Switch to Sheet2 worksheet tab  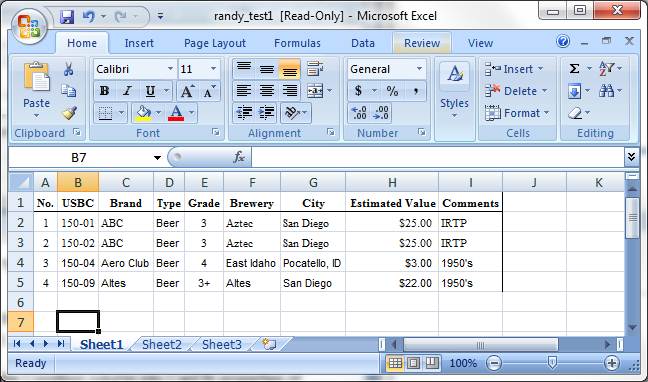[x=162, y=344]
